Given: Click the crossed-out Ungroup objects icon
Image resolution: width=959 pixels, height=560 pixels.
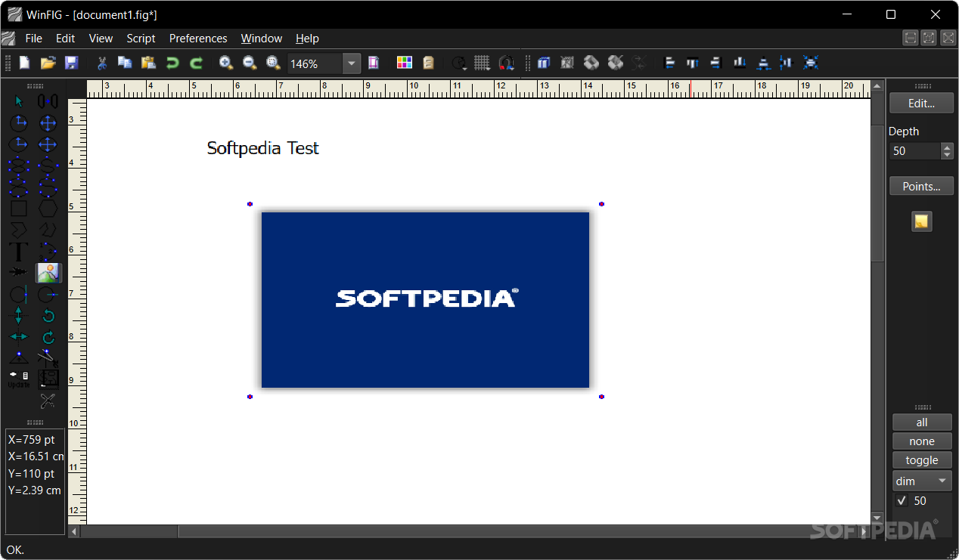Looking at the screenshot, I should (567, 63).
